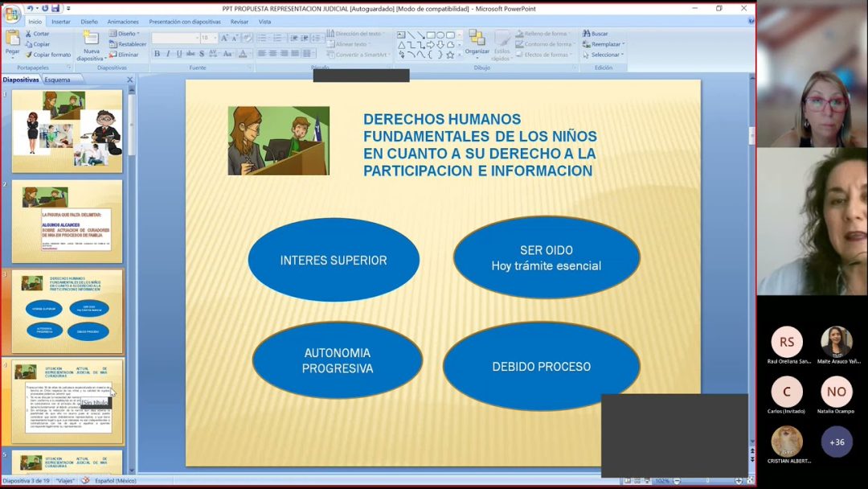This screenshot has width=868, height=489.
Task: Switch to Esquema pane tab
Action: tap(58, 80)
